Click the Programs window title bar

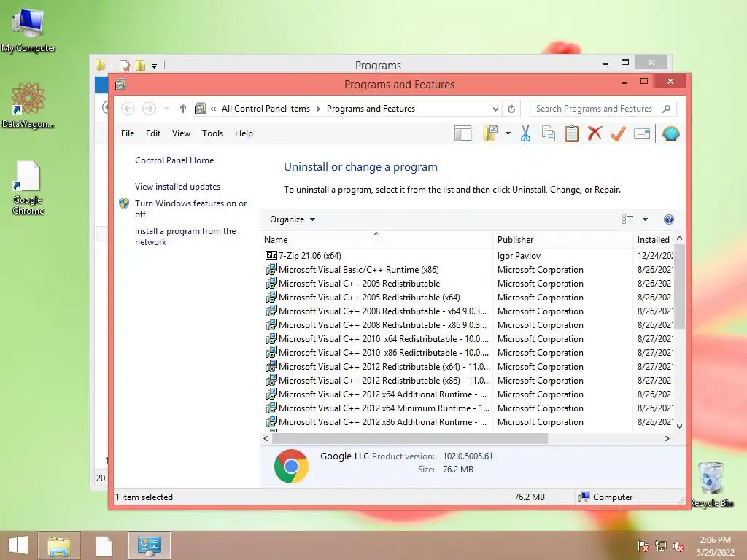[x=379, y=65]
